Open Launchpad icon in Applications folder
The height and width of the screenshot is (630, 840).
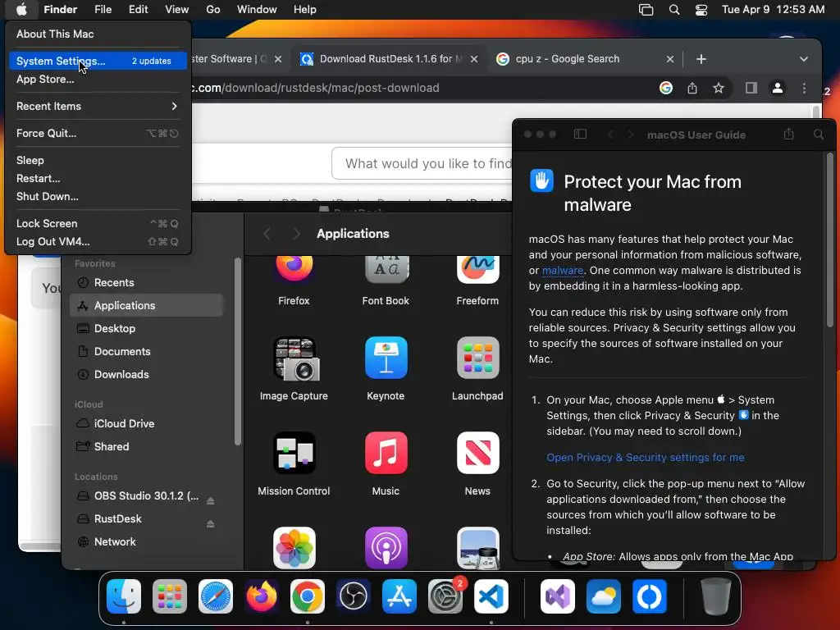click(478, 358)
